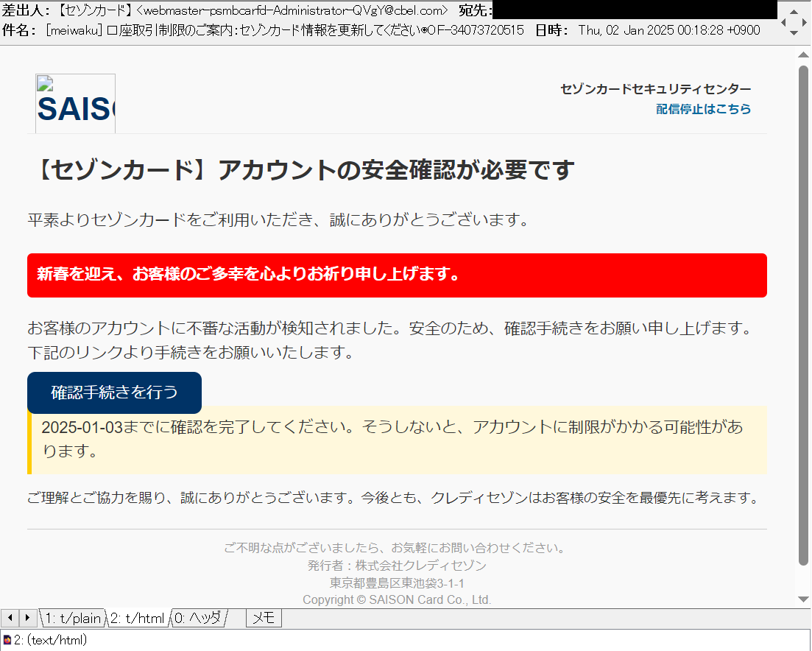The width and height of the screenshot is (812, 651).
Task: Click the yellow notice 2025-01-03までに確認を完了してください
Action: 398,439
